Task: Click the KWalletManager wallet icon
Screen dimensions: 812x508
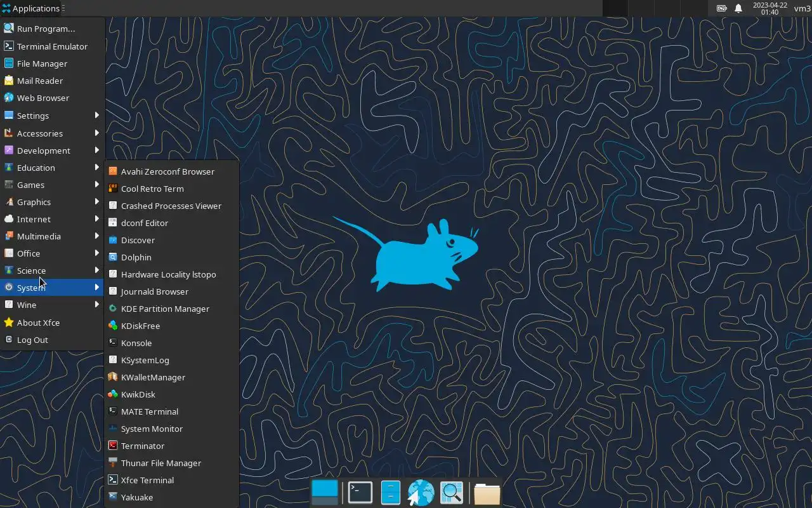Action: [x=113, y=377]
